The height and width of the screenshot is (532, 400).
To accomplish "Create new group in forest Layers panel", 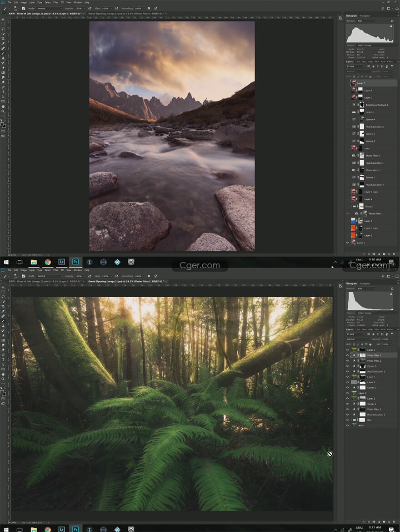I will [384, 522].
